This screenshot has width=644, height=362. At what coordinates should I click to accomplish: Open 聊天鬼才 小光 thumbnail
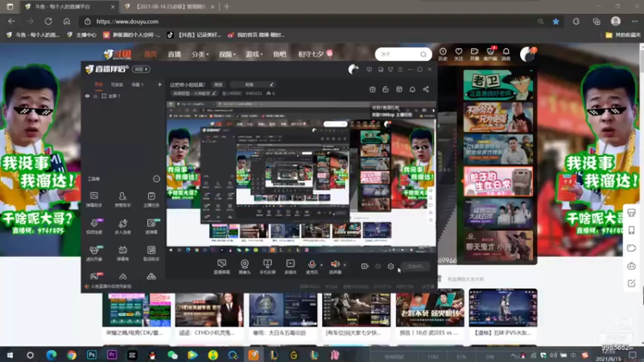coord(497,245)
